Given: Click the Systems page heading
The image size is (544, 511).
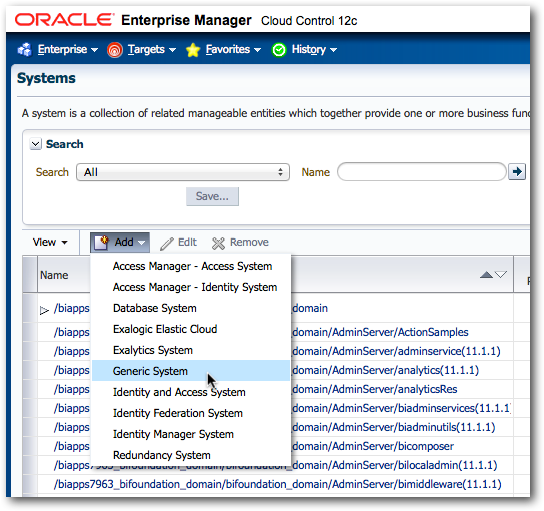Looking at the screenshot, I should (46, 78).
